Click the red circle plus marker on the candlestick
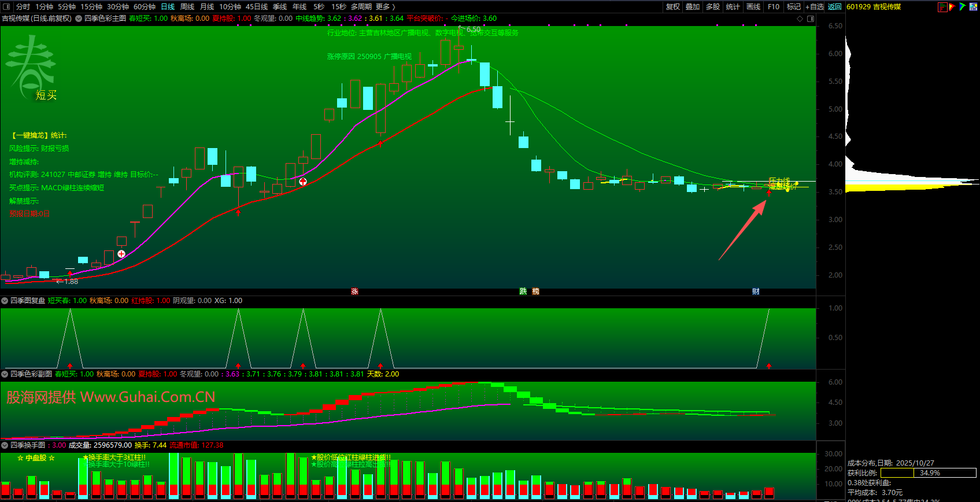The image size is (980, 502). pos(302,182)
